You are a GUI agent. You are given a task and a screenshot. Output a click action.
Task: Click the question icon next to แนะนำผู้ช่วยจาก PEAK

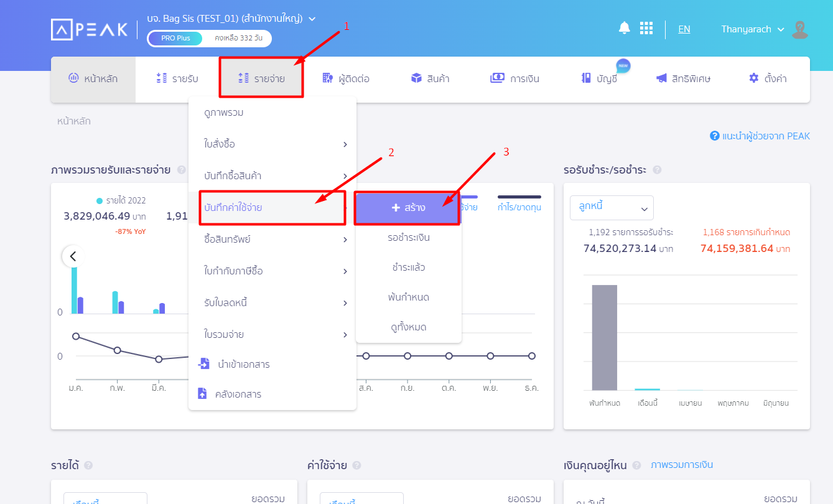715,136
